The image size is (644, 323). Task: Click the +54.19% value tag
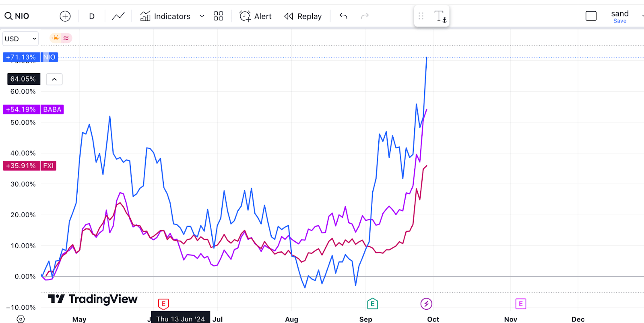(x=21, y=109)
